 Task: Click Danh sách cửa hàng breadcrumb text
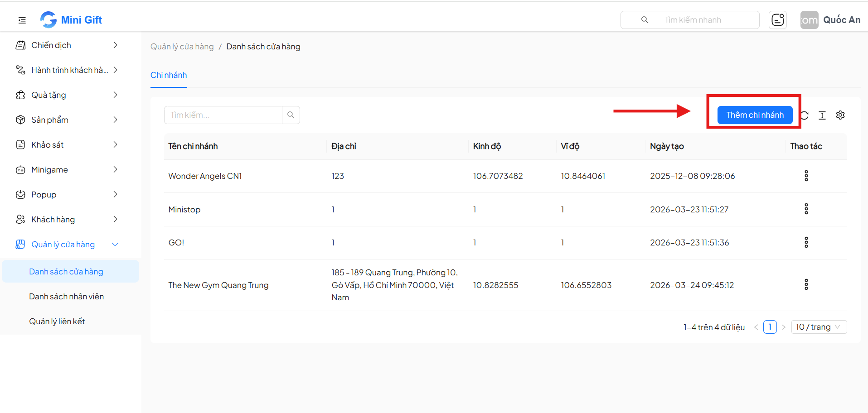coord(263,47)
